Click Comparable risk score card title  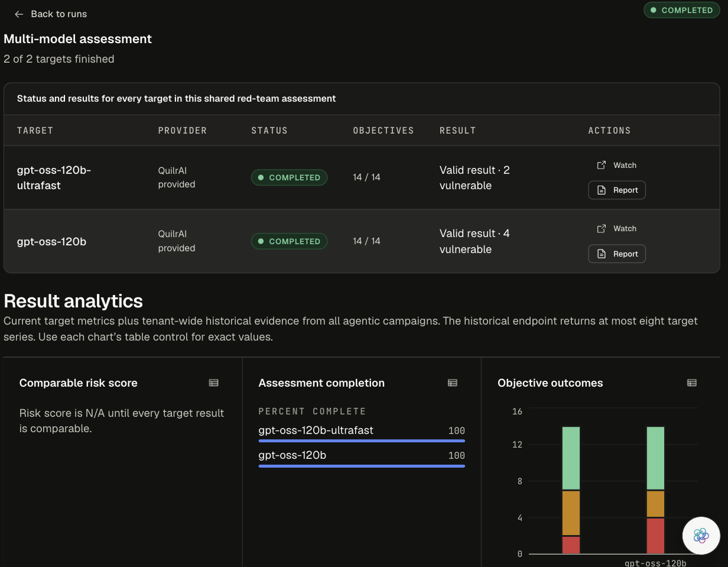coord(79,383)
